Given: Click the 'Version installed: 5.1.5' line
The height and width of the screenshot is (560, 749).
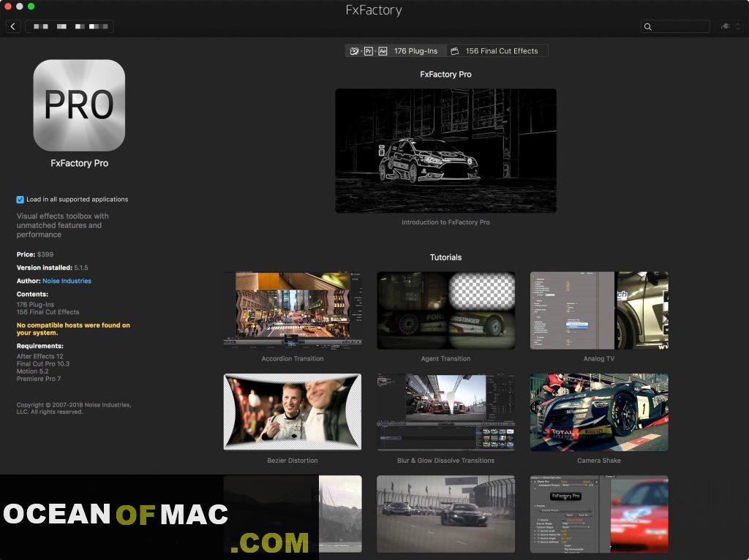Looking at the screenshot, I should (53, 268).
